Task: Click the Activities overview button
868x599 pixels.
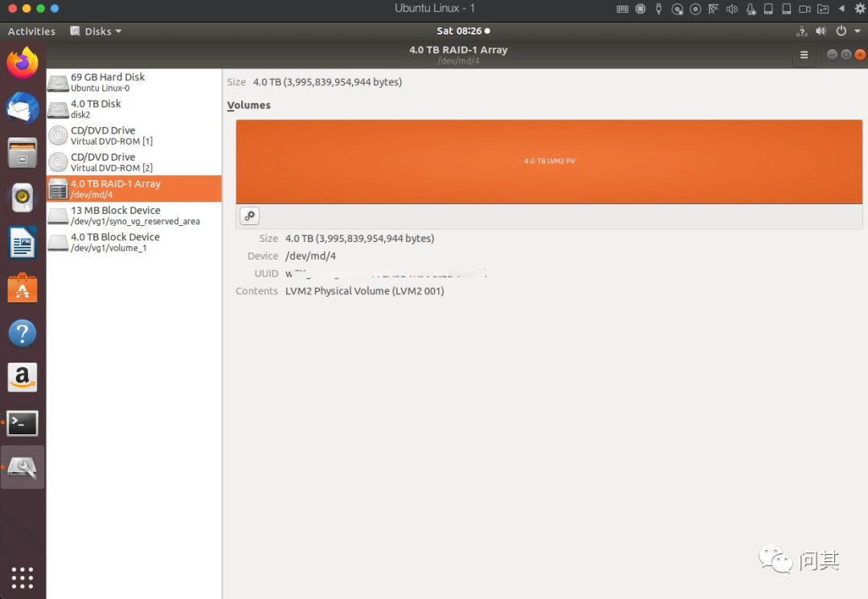Action: 31,31
